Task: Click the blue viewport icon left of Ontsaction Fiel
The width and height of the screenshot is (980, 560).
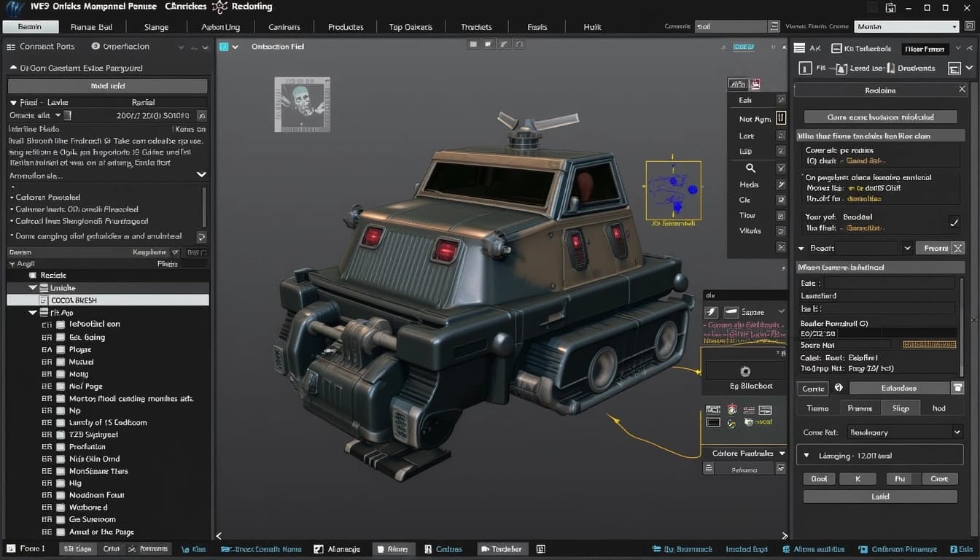Action: point(225,47)
